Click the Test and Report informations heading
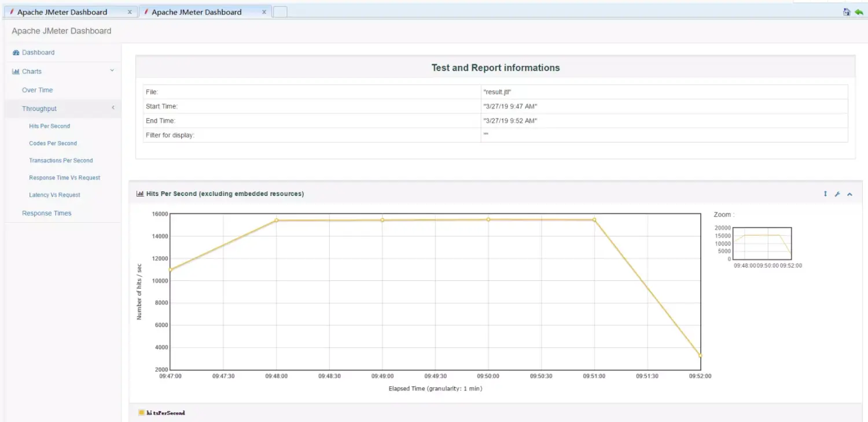 point(495,68)
